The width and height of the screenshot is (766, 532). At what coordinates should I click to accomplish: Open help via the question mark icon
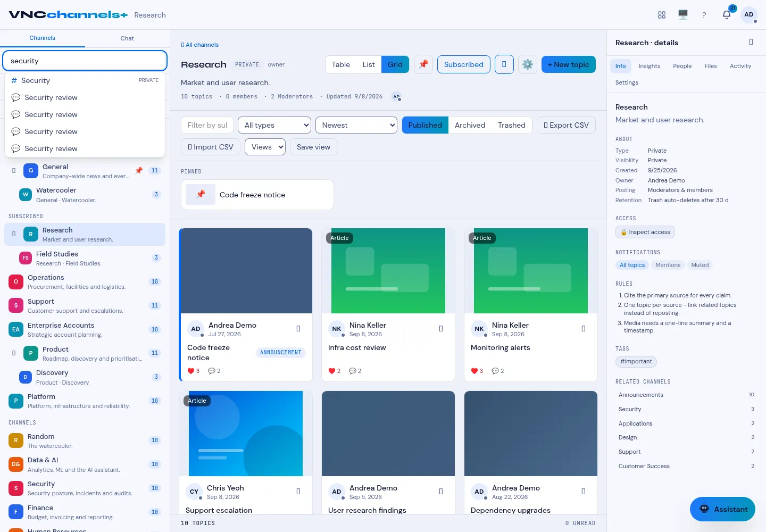pos(704,15)
